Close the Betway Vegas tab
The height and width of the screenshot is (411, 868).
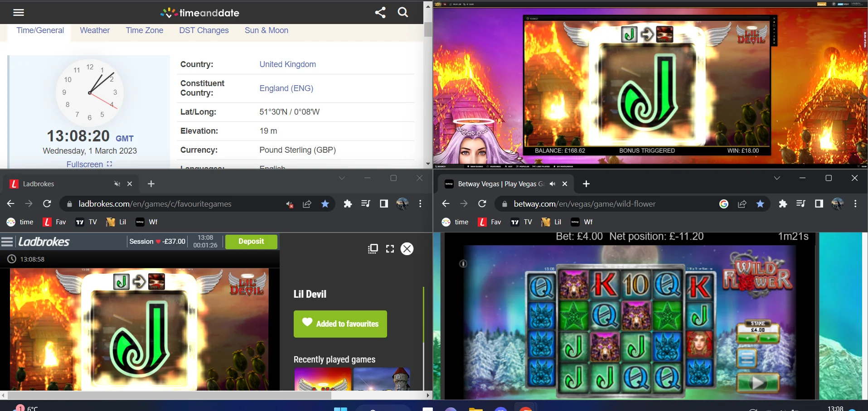coord(565,184)
